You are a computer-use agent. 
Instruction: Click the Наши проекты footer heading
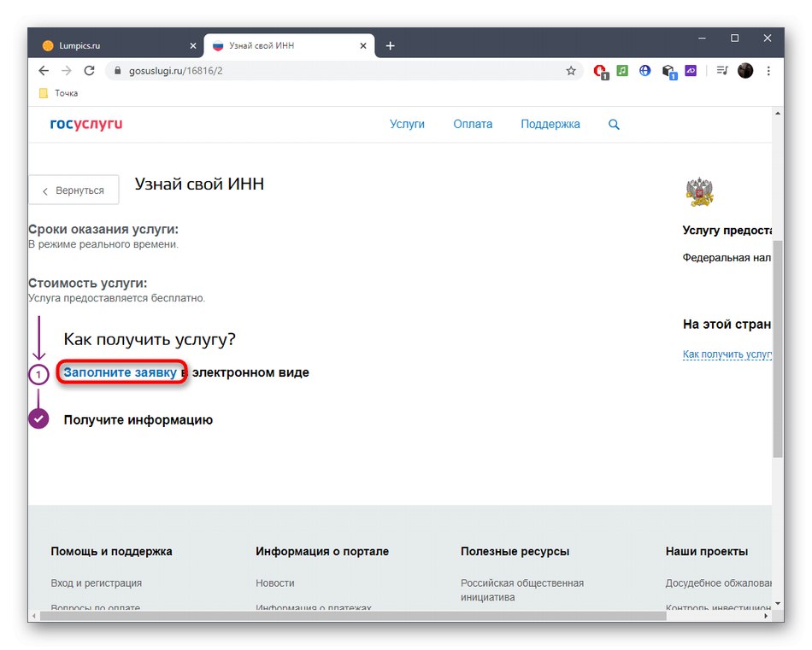coord(706,552)
